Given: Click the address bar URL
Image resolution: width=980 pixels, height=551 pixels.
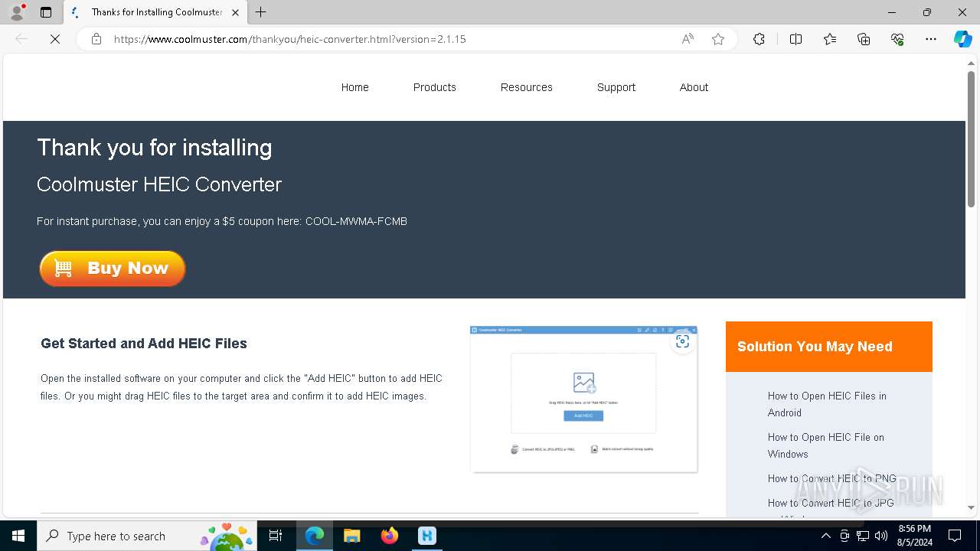Looking at the screenshot, I should [x=289, y=39].
